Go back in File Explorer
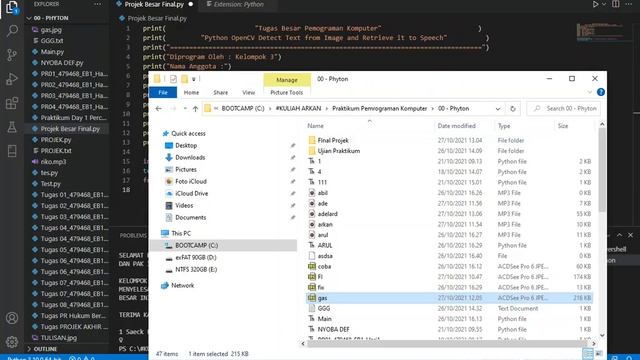The height and width of the screenshot is (360, 640). [159, 109]
